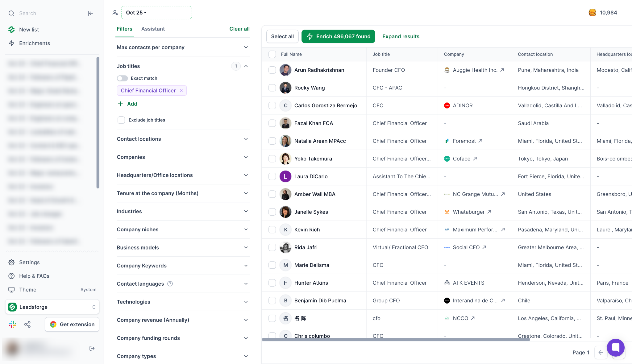The height and width of the screenshot is (364, 632).
Task: Click Enrich 496,067 found button
Action: (x=338, y=36)
